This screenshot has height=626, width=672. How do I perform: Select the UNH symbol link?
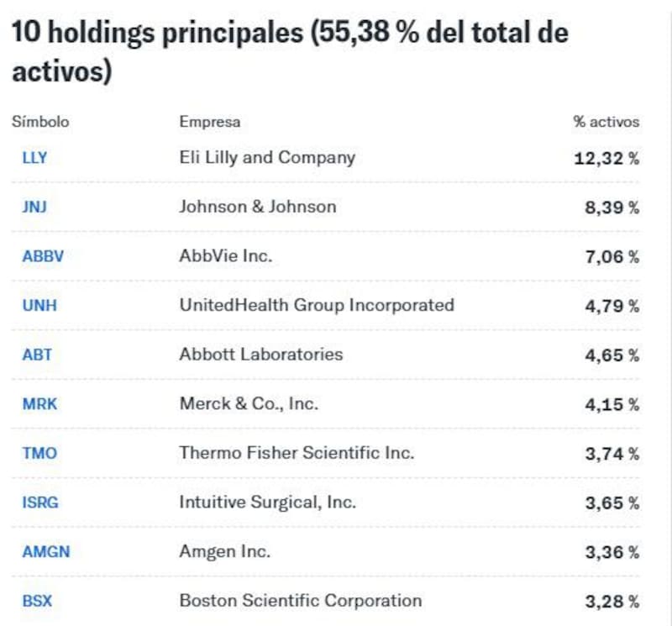pyautogui.click(x=39, y=306)
